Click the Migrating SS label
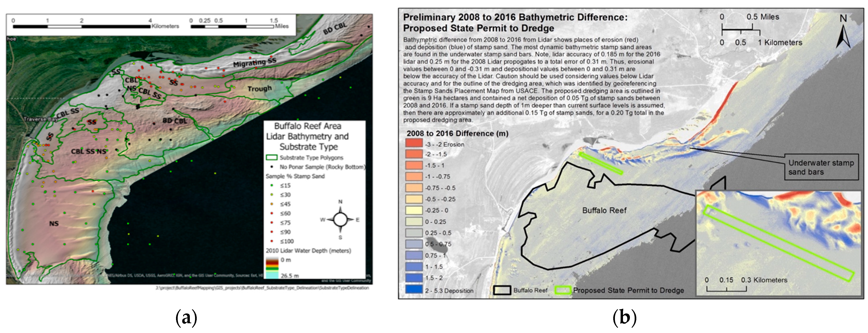 point(255,62)
